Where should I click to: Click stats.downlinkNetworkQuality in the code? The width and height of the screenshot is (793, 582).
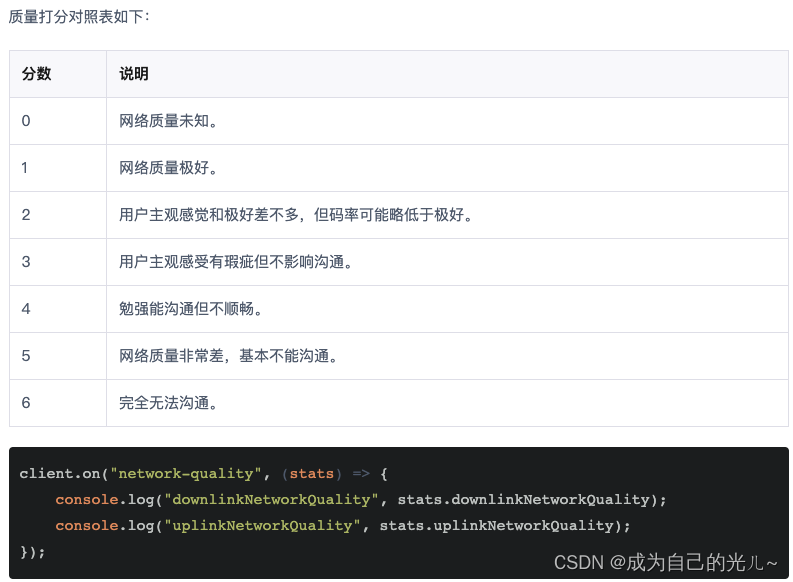coord(523,500)
